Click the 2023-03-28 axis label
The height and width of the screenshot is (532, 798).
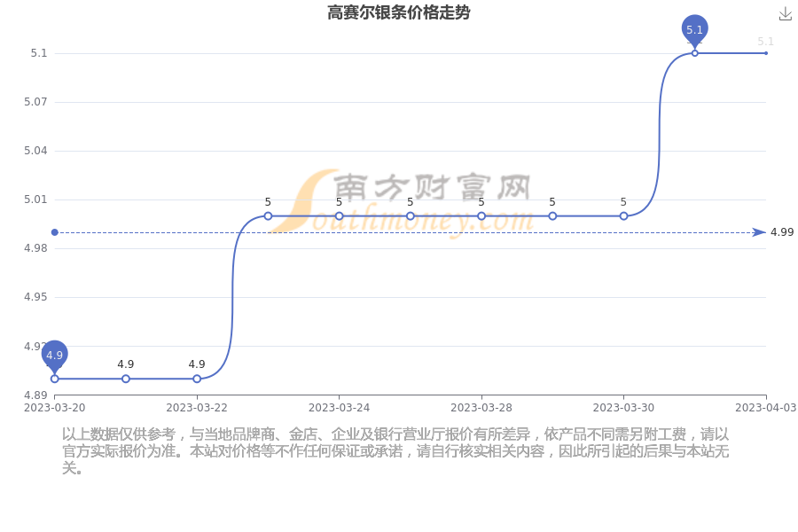click(481, 408)
